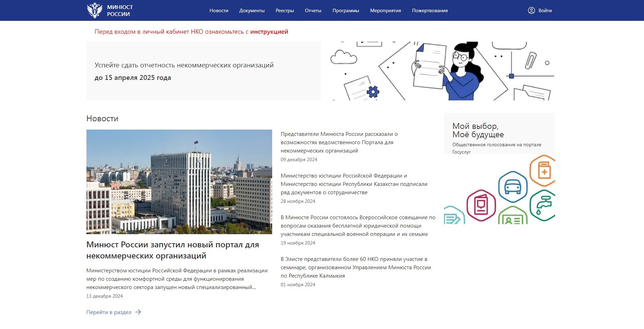This screenshot has width=644, height=329.
Task: Click the Войти login button
Action: click(x=545, y=10)
